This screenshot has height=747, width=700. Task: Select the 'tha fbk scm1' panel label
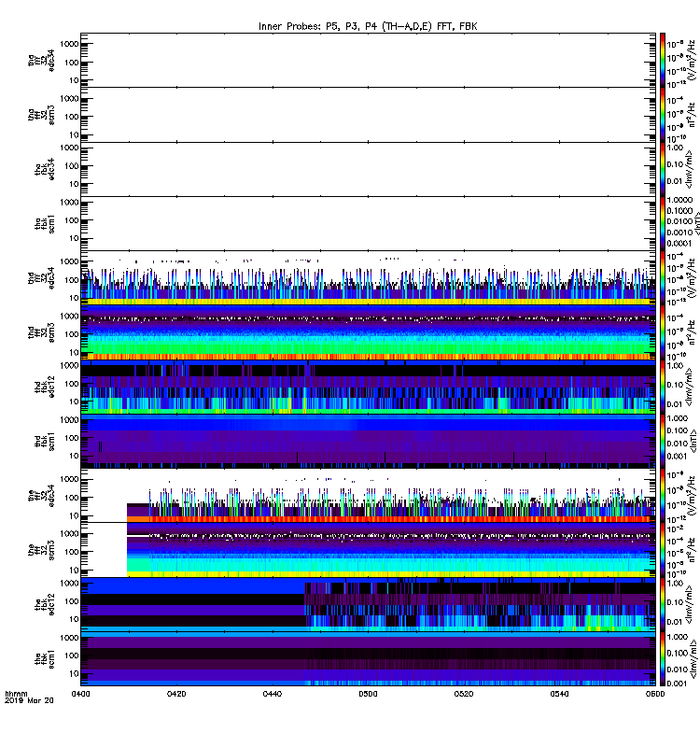[45, 224]
